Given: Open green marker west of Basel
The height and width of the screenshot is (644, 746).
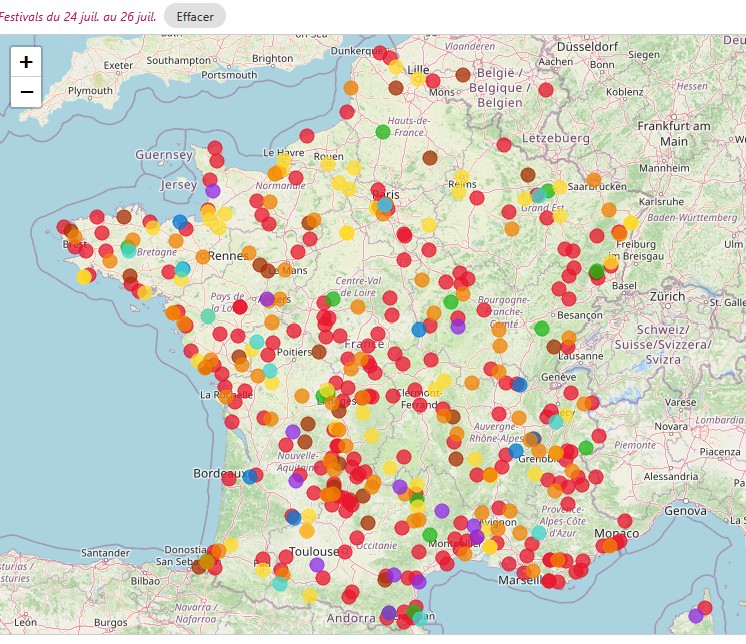Looking at the screenshot, I should [x=597, y=272].
